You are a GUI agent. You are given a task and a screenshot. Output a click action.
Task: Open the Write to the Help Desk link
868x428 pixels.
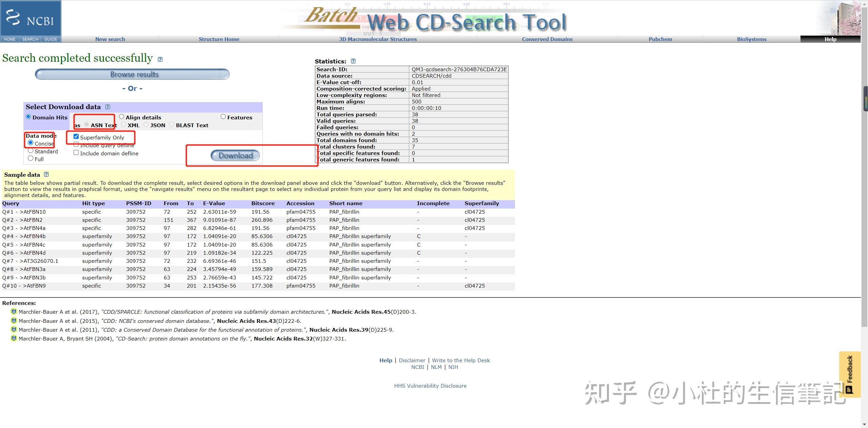(460, 360)
